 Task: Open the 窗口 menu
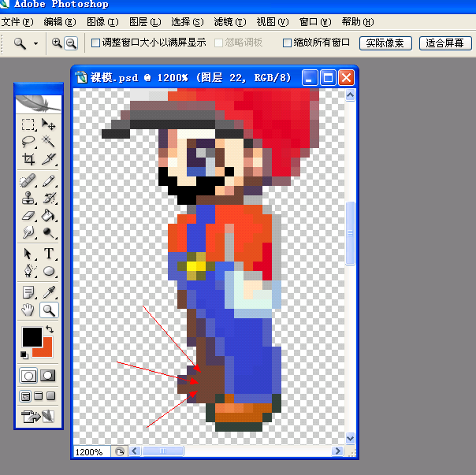pyautogui.click(x=315, y=22)
